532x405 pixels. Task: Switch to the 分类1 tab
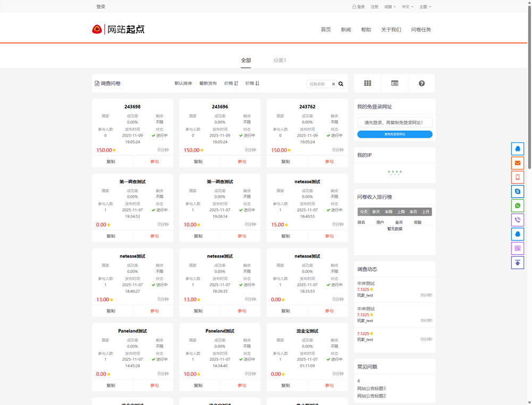tap(280, 61)
